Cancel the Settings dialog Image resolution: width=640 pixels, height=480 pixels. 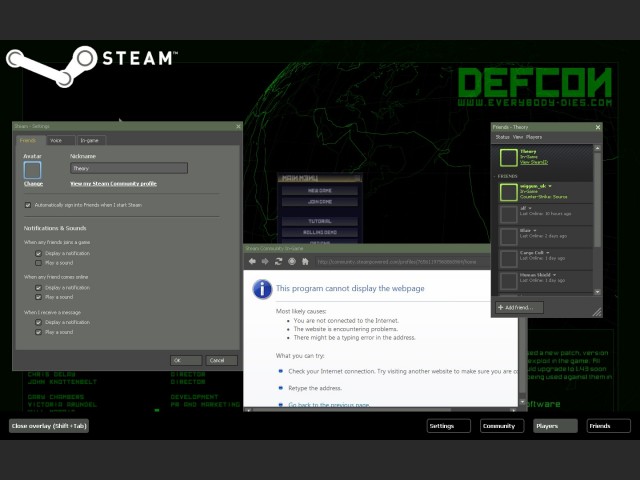coord(221,360)
